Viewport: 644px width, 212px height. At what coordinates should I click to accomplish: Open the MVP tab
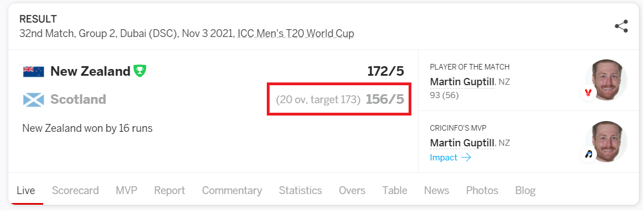tap(127, 191)
